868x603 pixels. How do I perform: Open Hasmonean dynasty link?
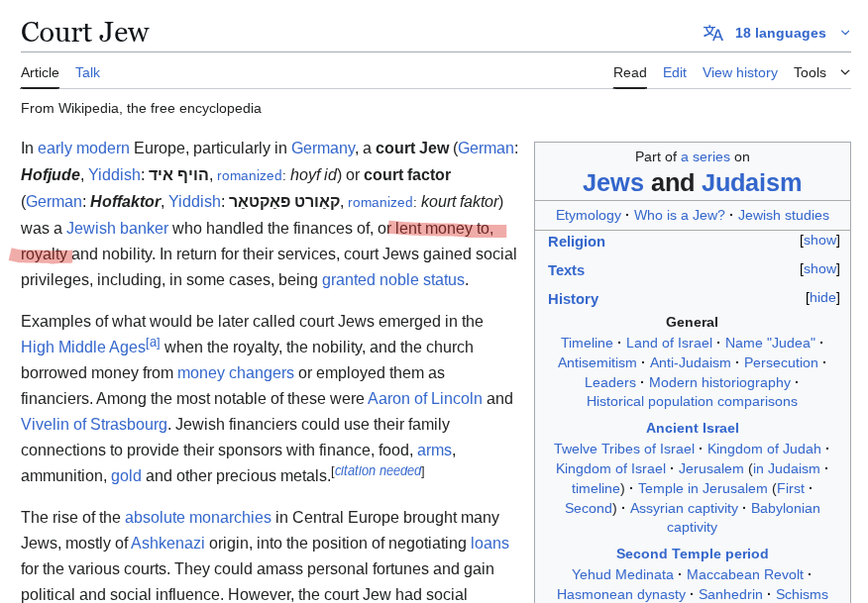pos(620,595)
